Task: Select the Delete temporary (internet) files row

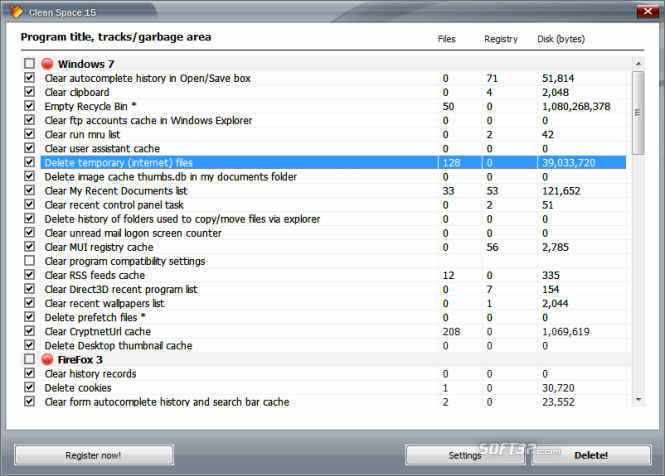Action: (333, 162)
